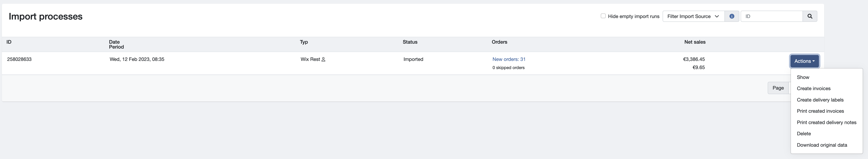
Task: Click Download original data menu item
Action: click(x=822, y=145)
